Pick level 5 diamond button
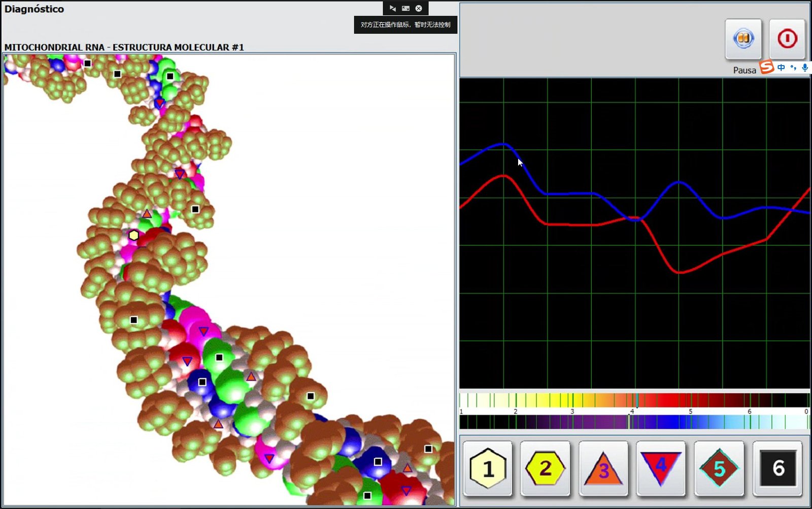The image size is (812, 509). click(719, 468)
